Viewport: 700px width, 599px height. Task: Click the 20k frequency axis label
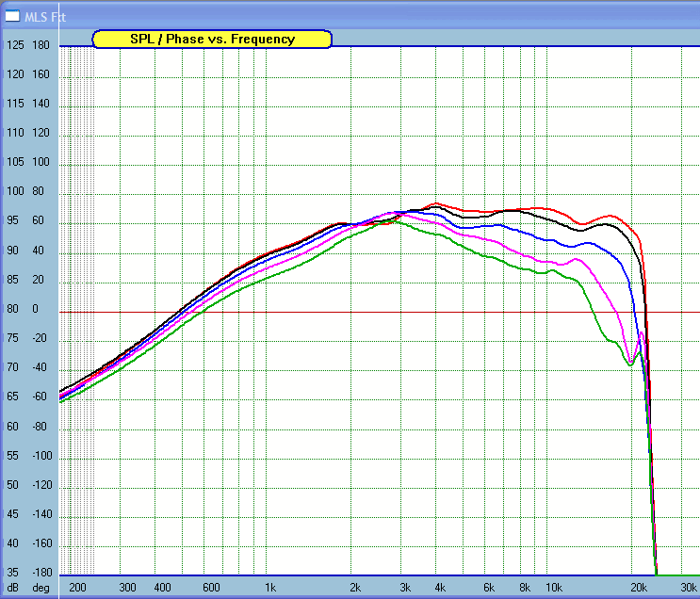tap(639, 588)
